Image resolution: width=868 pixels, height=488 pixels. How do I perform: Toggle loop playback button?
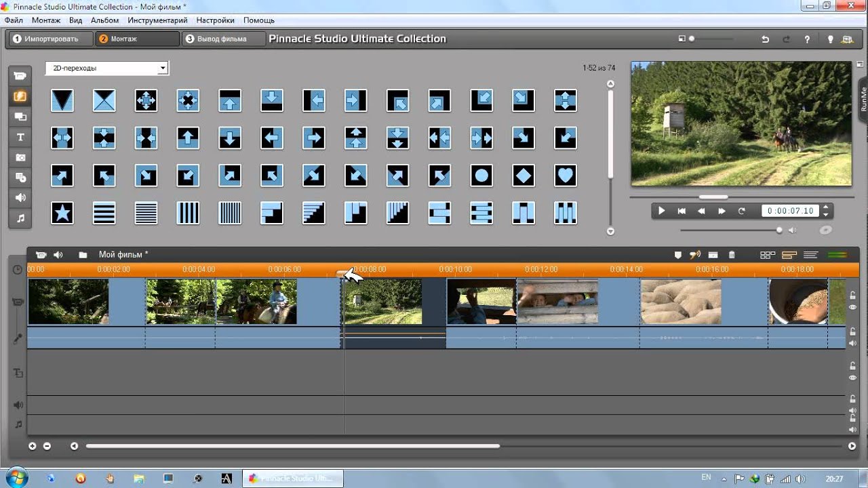coord(741,211)
